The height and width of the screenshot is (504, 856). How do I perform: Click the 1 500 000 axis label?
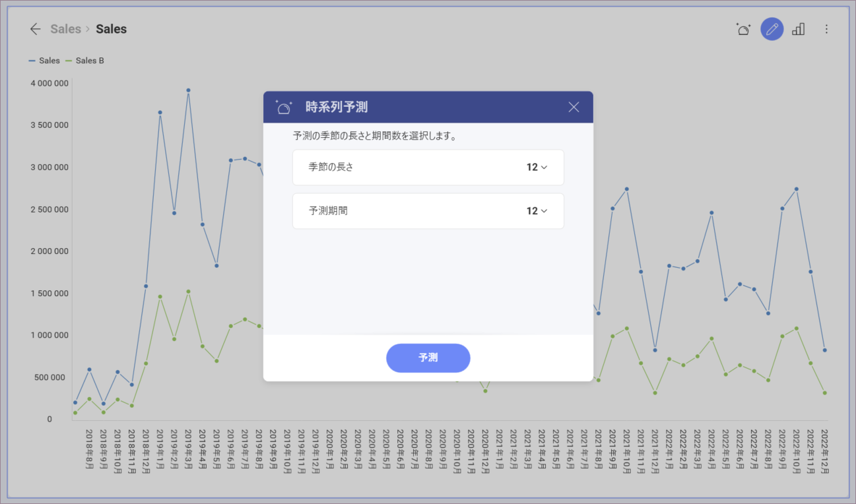tap(49, 294)
